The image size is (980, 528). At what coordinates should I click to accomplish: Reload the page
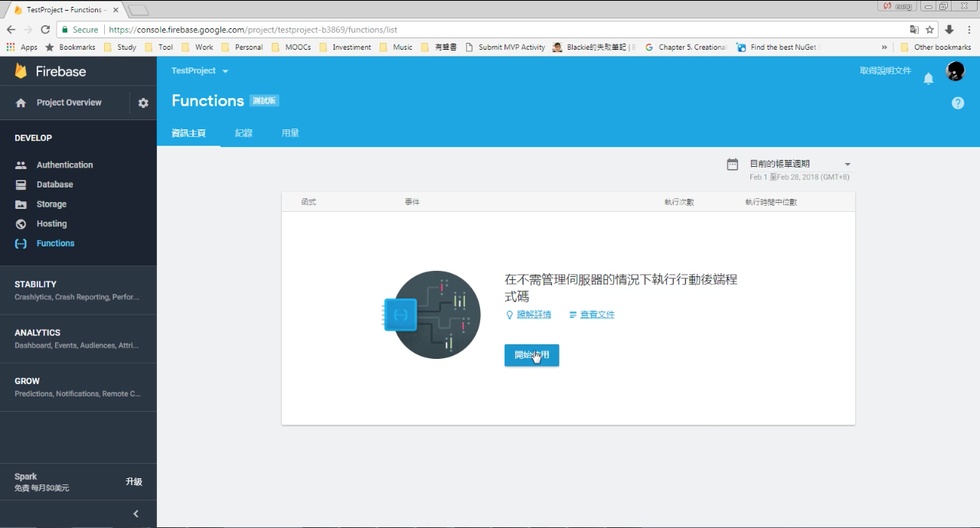tap(45, 30)
